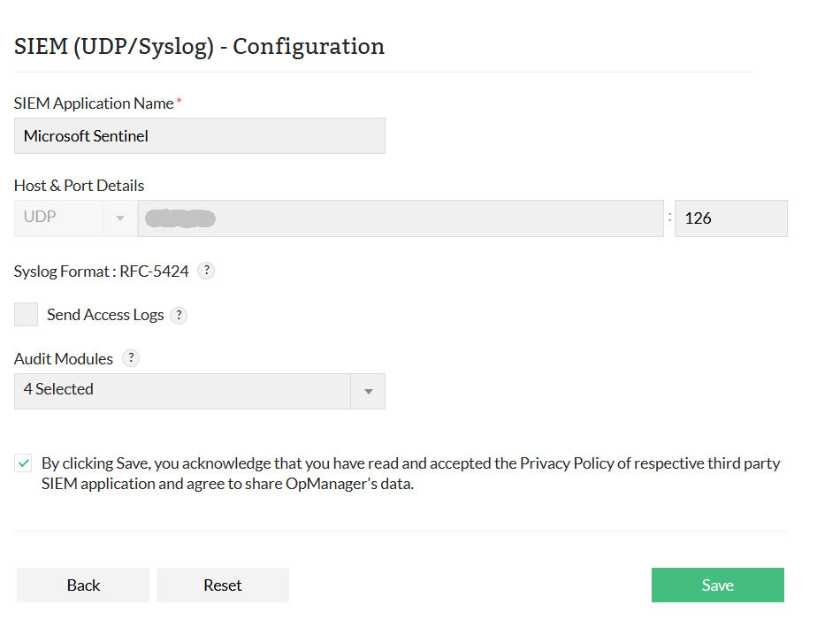The width and height of the screenshot is (840, 635).
Task: Edit the "Microsoft Sentinel" application name text
Action: [199, 135]
